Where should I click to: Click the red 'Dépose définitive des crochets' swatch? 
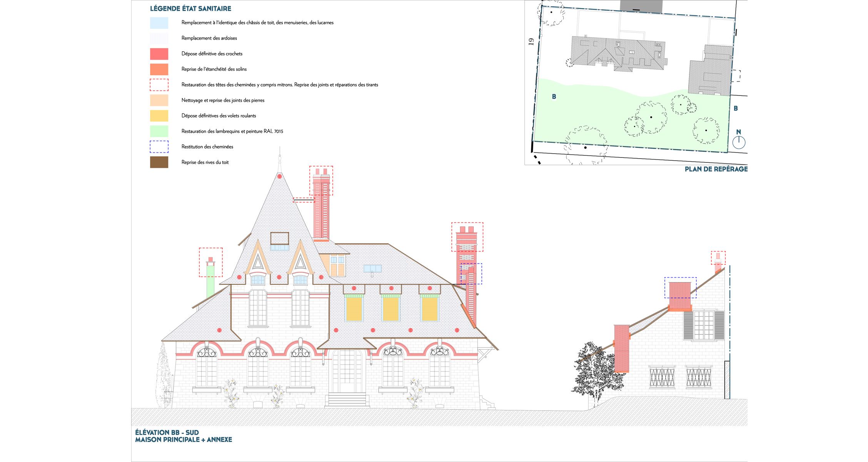point(159,54)
